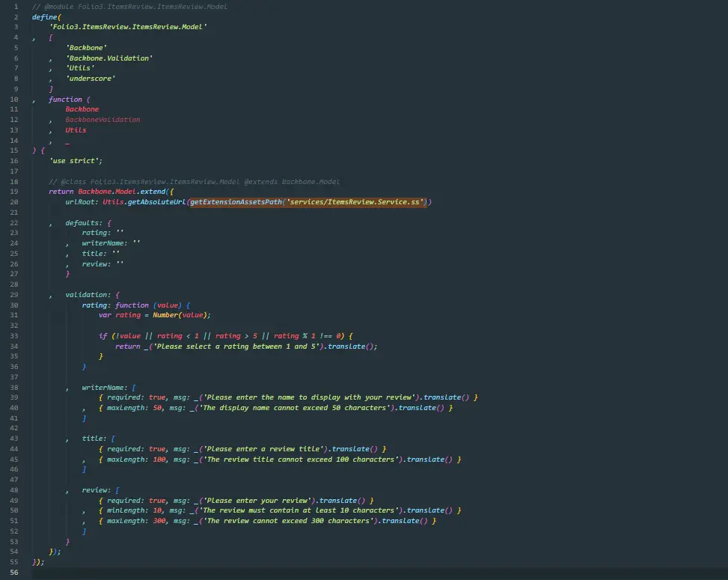Click gutter line number 1
The width and height of the screenshot is (728, 580).
click(16, 7)
